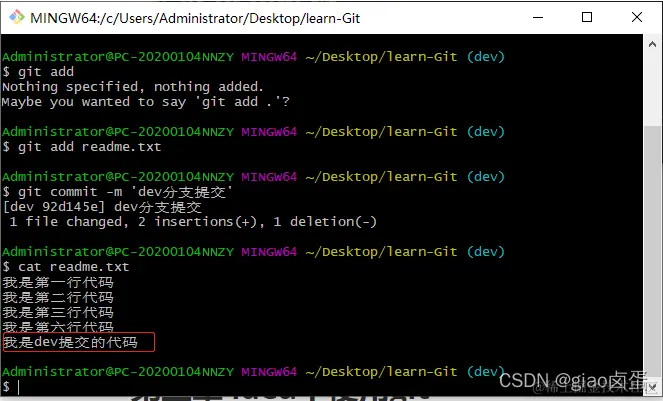Click the last '$' prompt input line
Screen dimensions: 663x401
point(11,387)
